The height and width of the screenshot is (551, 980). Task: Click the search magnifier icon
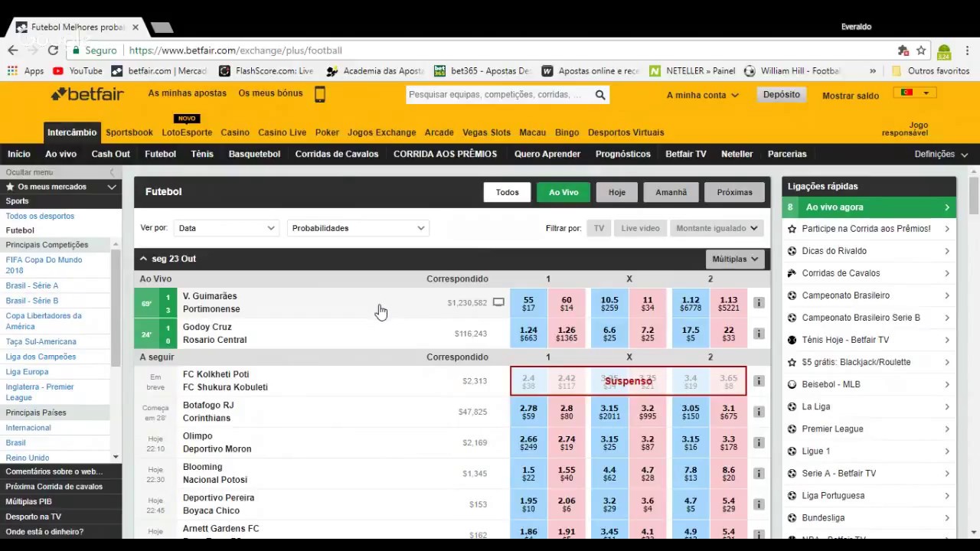[x=600, y=95]
